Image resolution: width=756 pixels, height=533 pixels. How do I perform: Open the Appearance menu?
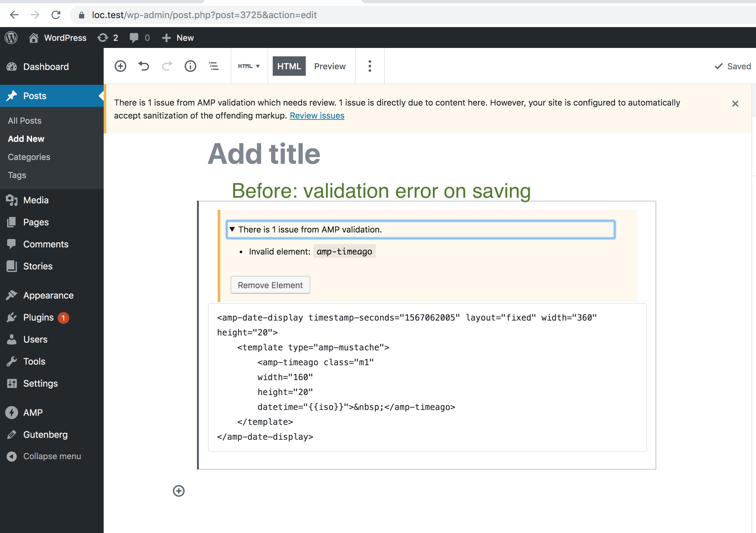pyautogui.click(x=52, y=295)
